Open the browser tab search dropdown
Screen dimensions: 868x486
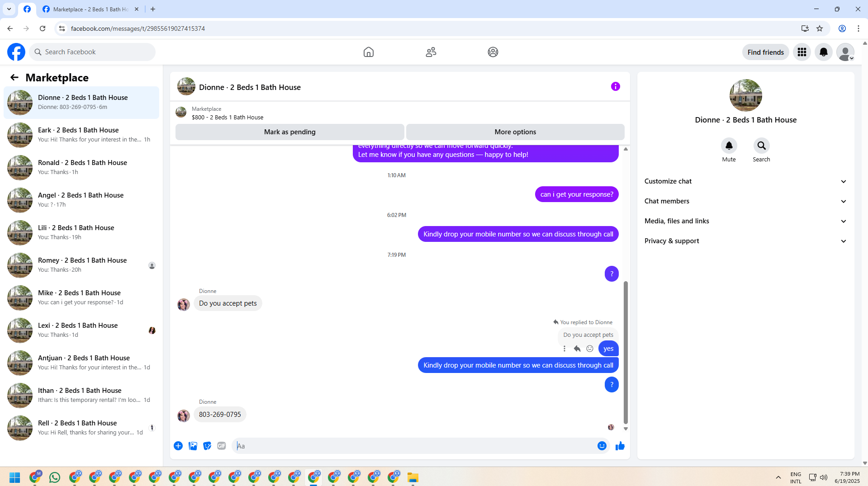pos(9,9)
